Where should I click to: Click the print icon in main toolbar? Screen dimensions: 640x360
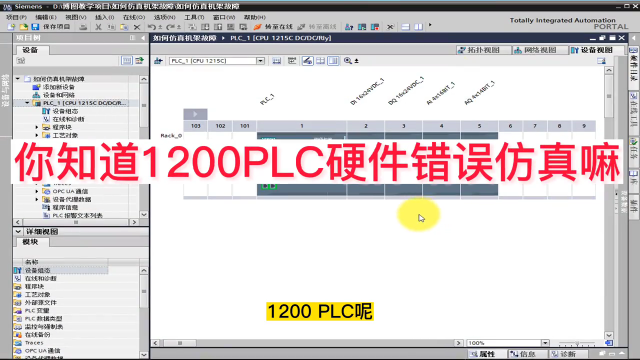tap(83, 27)
